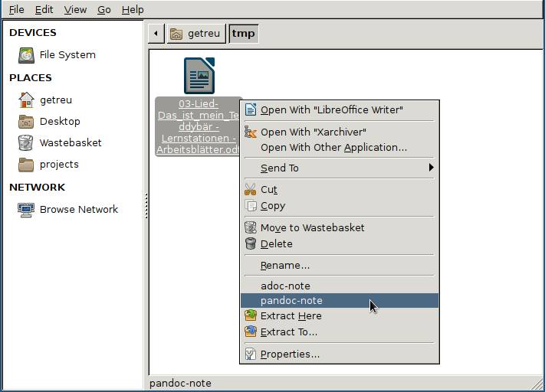
Task: Click the Browse Network icon
Action: [26, 209]
